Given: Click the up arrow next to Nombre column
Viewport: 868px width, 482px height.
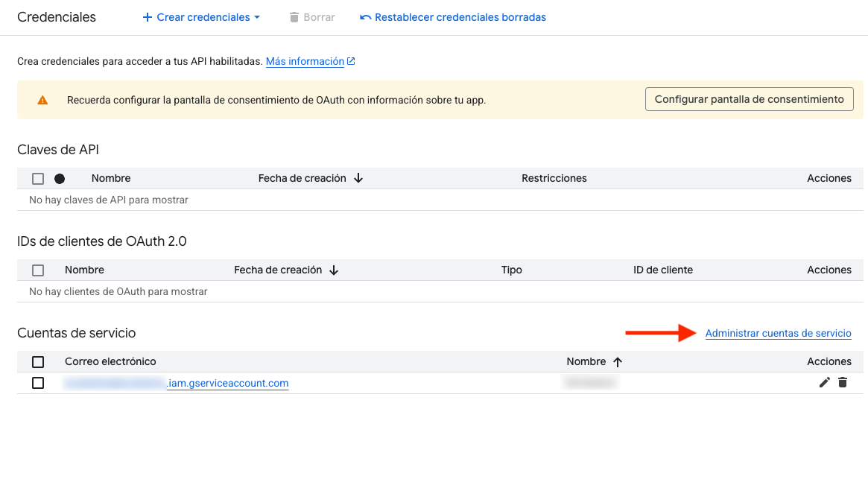Looking at the screenshot, I should coord(617,362).
